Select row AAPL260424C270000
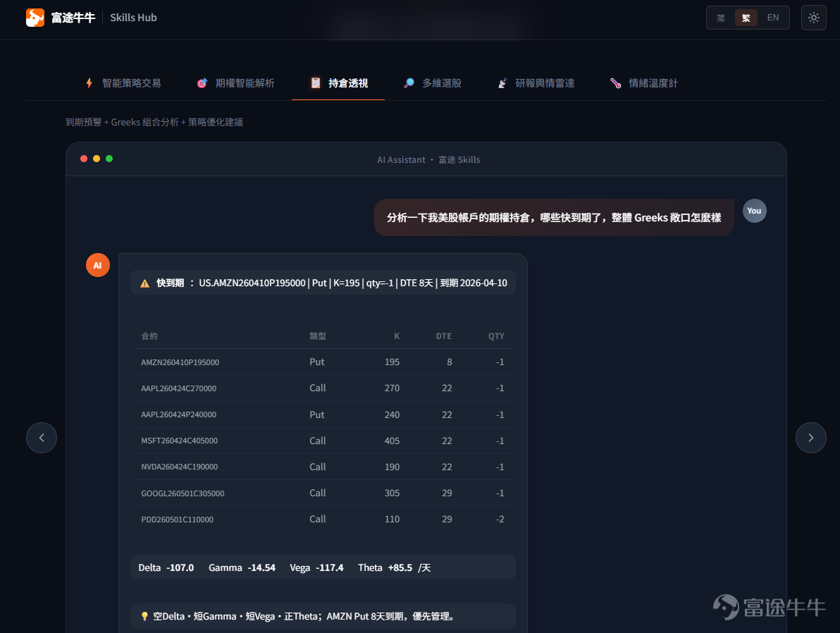840x633 pixels. [x=323, y=388]
